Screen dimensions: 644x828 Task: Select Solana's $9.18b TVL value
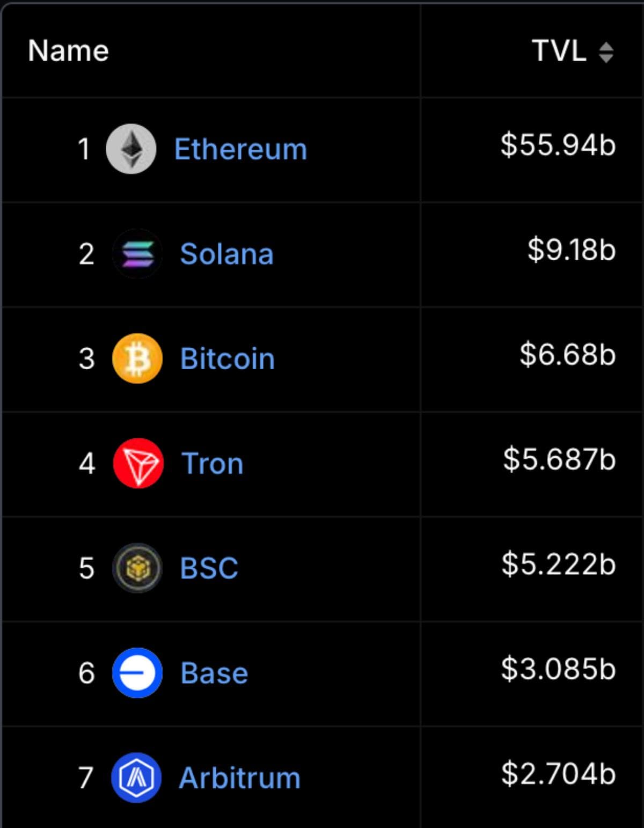point(571,250)
